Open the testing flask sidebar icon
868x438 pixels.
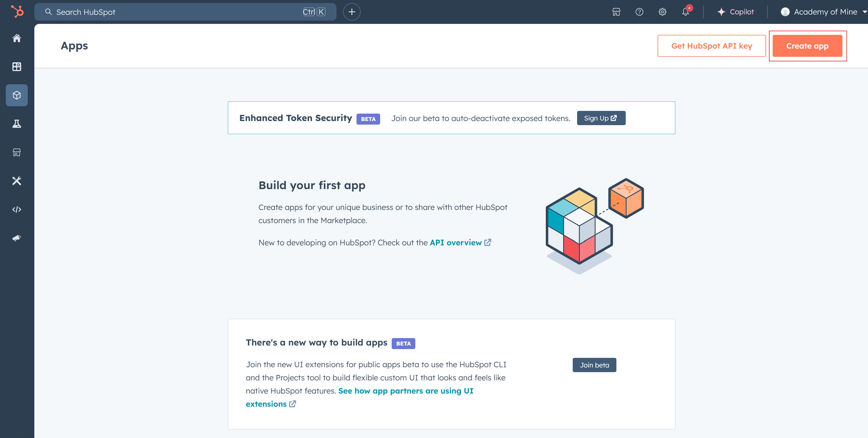16,124
